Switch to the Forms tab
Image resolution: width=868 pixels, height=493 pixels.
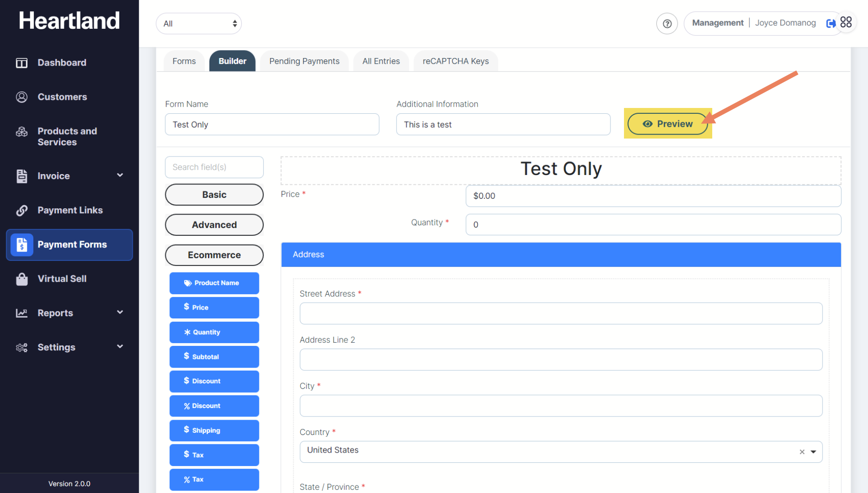(184, 61)
